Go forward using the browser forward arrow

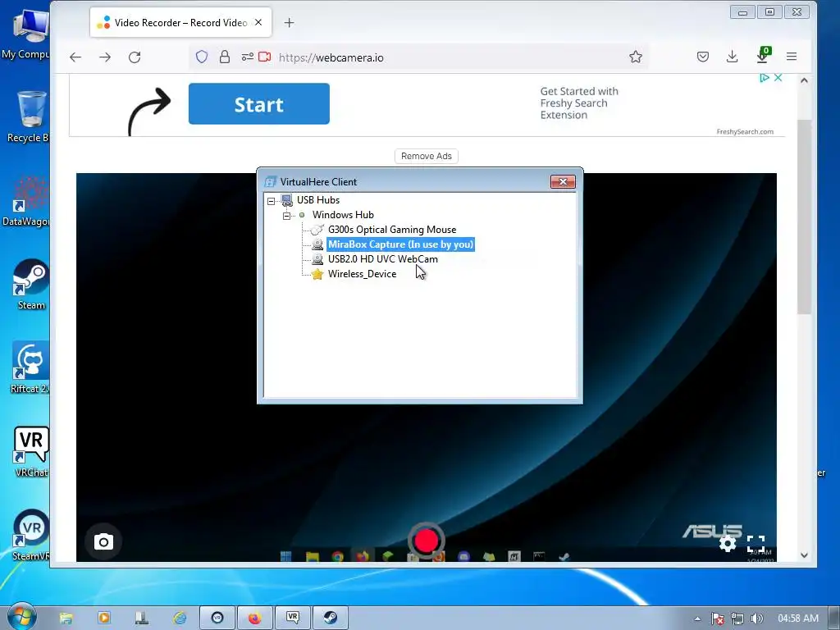tap(105, 57)
